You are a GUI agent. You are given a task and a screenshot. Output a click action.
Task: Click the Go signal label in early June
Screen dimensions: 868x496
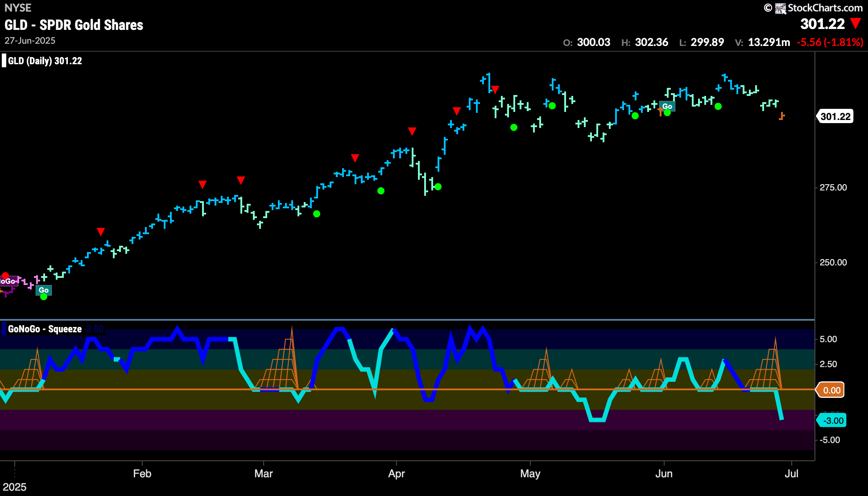[667, 106]
